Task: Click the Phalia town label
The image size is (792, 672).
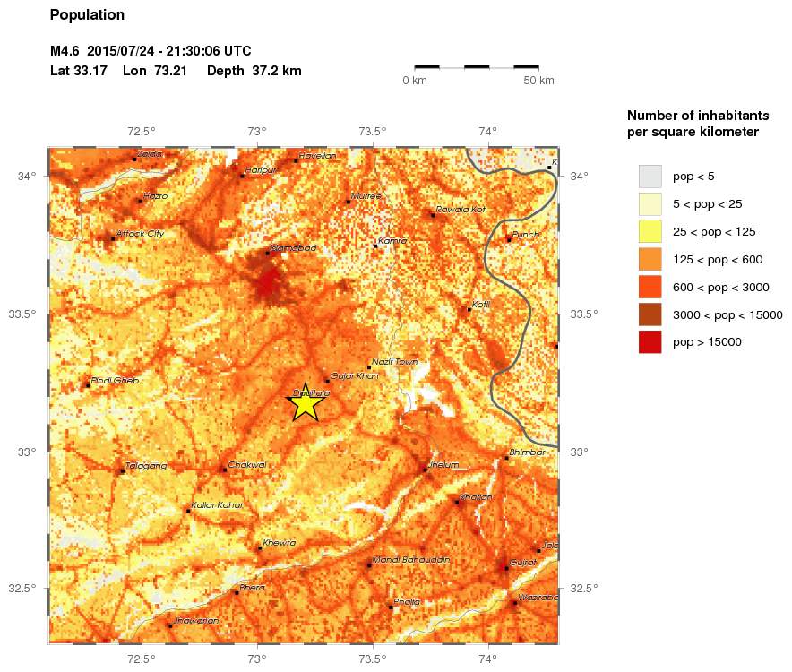Action: point(407,602)
